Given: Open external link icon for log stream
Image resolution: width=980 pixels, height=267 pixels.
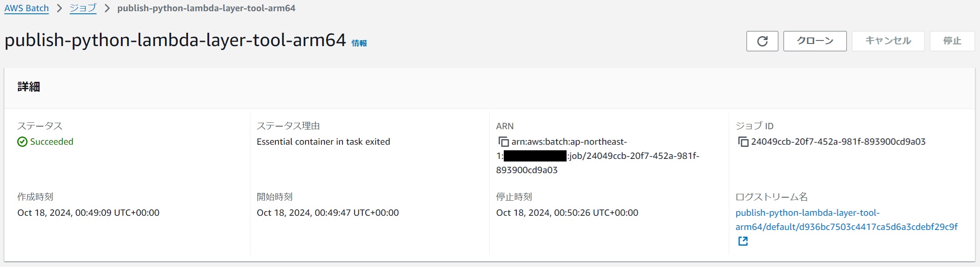Looking at the screenshot, I should pyautogui.click(x=743, y=241).
